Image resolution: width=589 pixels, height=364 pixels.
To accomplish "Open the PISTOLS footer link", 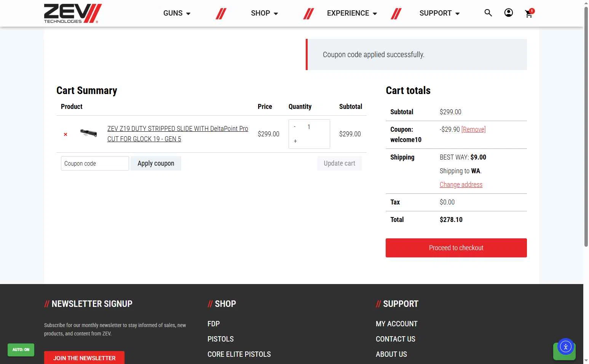I will (x=220, y=339).
